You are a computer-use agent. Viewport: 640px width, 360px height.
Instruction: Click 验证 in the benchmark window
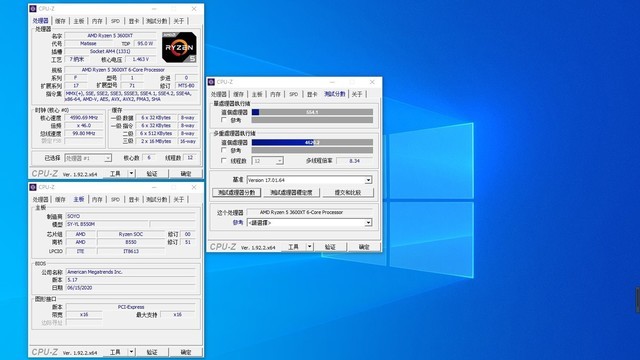(330, 247)
